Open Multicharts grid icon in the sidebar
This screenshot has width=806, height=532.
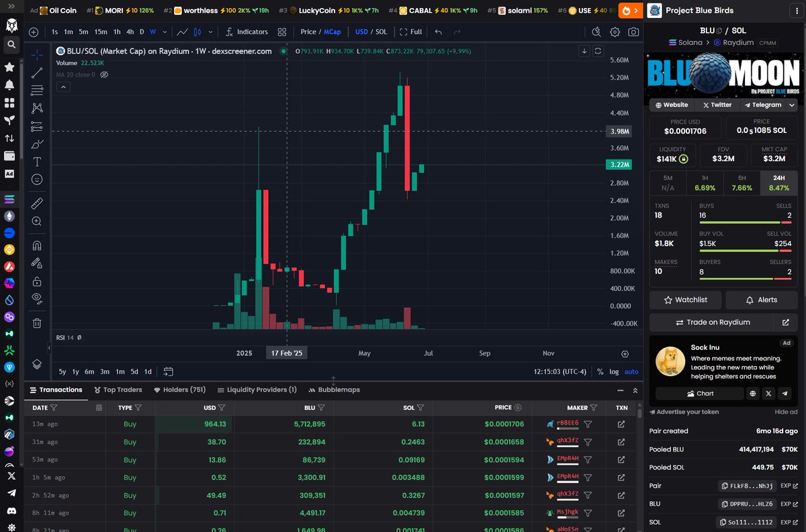[9, 103]
